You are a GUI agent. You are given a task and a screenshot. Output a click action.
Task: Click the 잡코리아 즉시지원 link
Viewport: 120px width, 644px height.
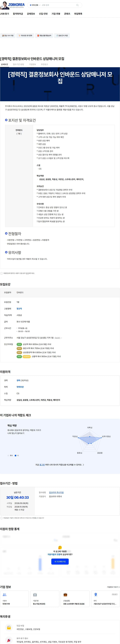pyautogui.click(x=56, y=492)
